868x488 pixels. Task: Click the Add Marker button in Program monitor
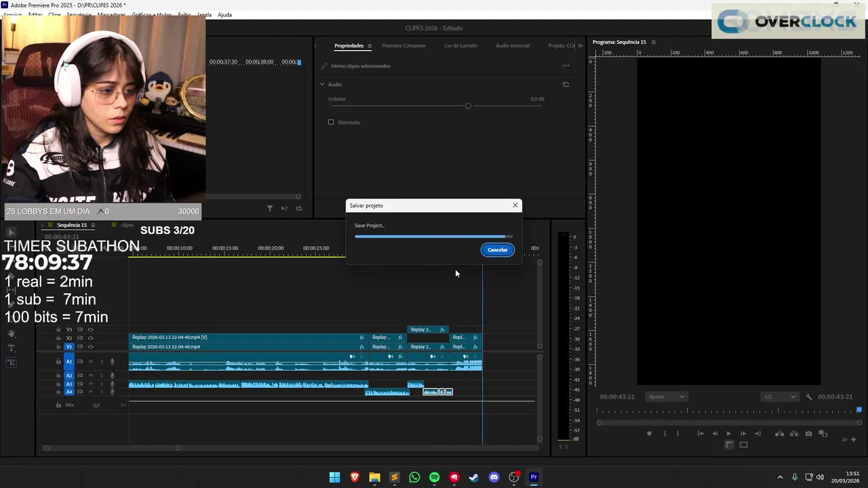(649, 434)
